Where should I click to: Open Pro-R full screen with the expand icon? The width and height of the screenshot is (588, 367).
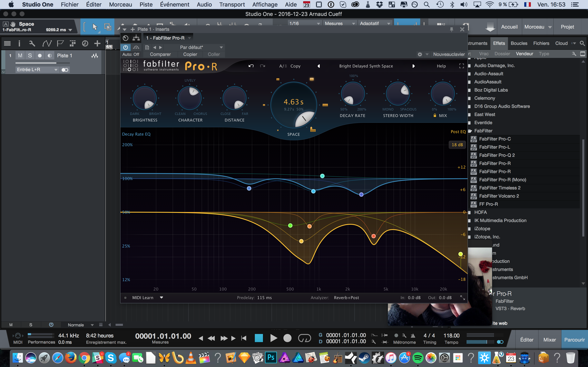pos(462,66)
